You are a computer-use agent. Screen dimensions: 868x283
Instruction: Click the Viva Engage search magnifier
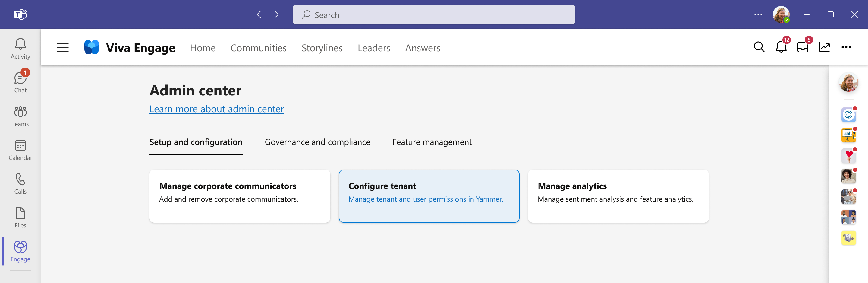pos(759,47)
